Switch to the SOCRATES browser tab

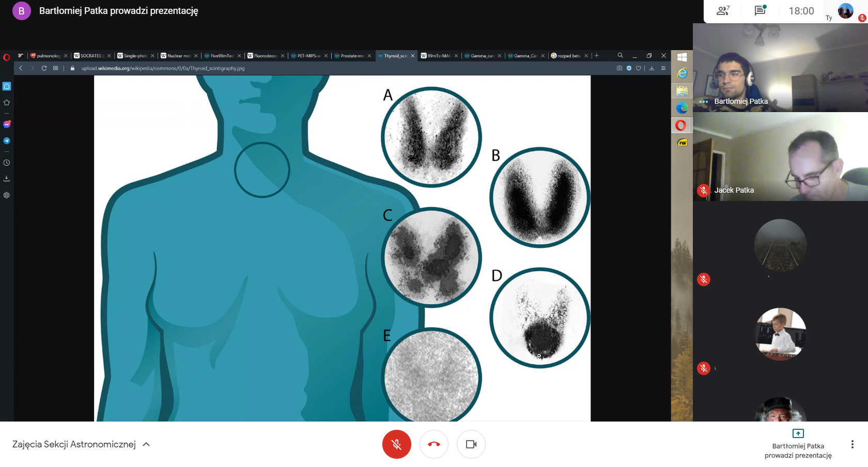click(x=91, y=56)
